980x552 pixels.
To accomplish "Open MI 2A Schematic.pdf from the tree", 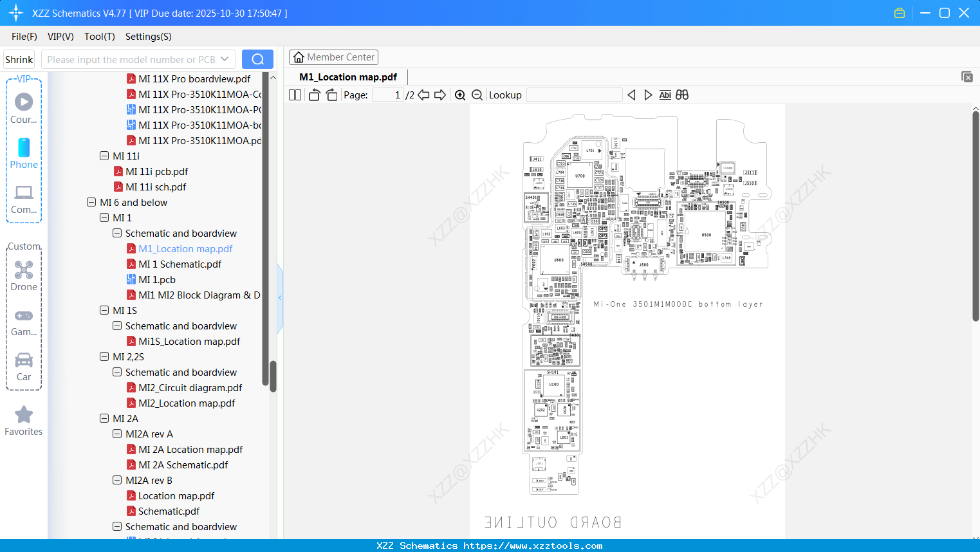I will point(184,465).
